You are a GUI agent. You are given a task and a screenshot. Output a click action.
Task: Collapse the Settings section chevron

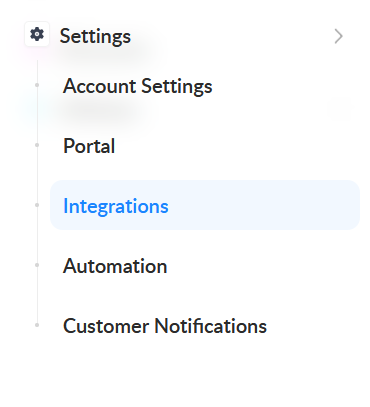[x=338, y=36]
